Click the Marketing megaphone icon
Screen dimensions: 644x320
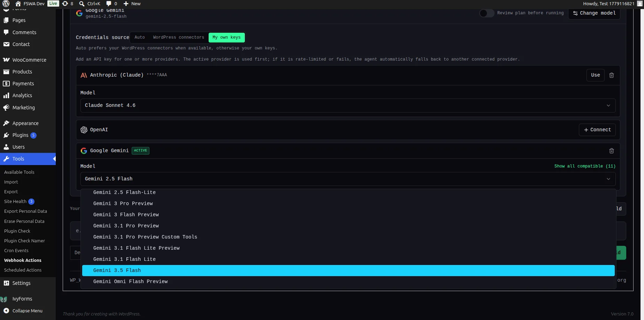tap(6, 108)
